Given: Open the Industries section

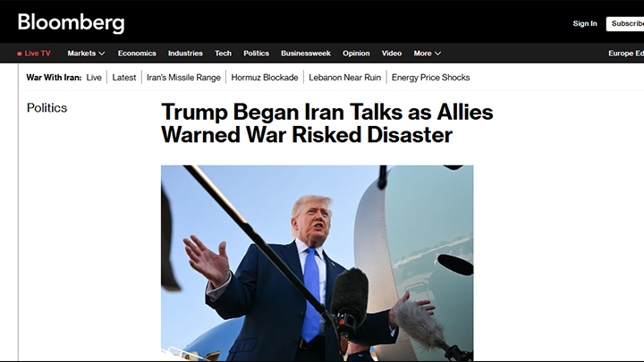Looking at the screenshot, I should click(x=185, y=54).
